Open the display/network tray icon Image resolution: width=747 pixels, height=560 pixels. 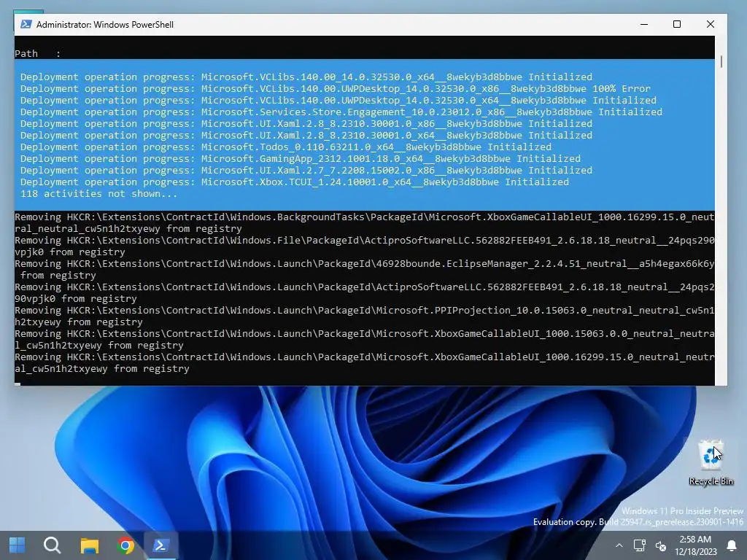click(639, 545)
